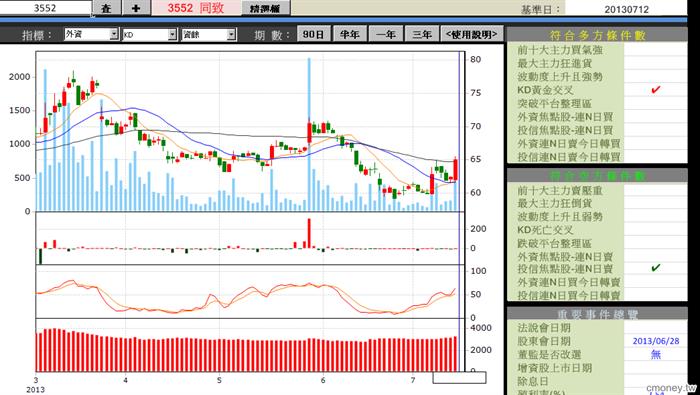Select the 90日 period button

(313, 34)
